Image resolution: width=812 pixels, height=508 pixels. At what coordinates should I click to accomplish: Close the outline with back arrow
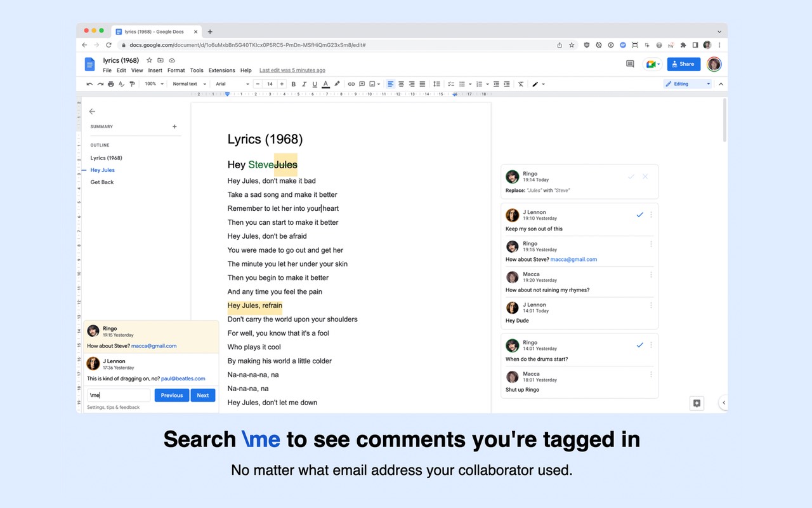(x=92, y=111)
